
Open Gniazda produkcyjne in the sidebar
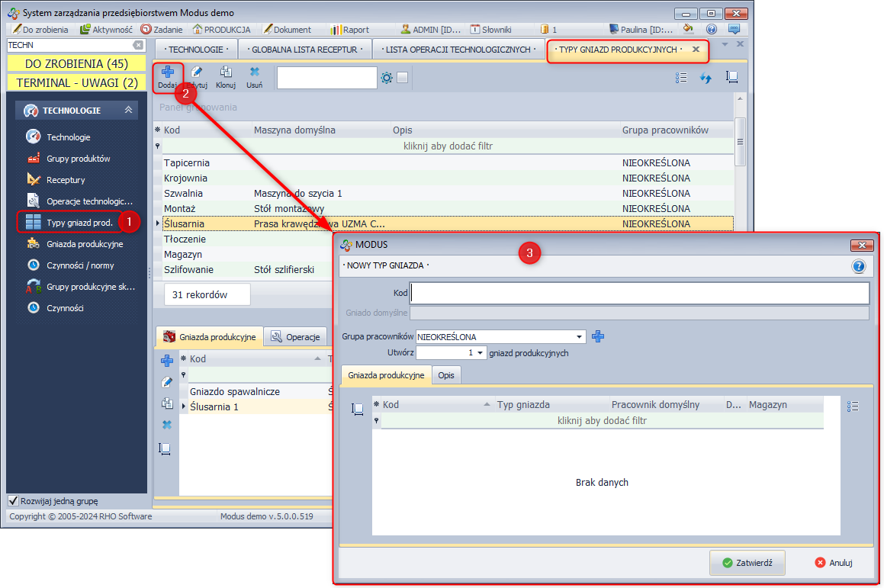tap(85, 244)
